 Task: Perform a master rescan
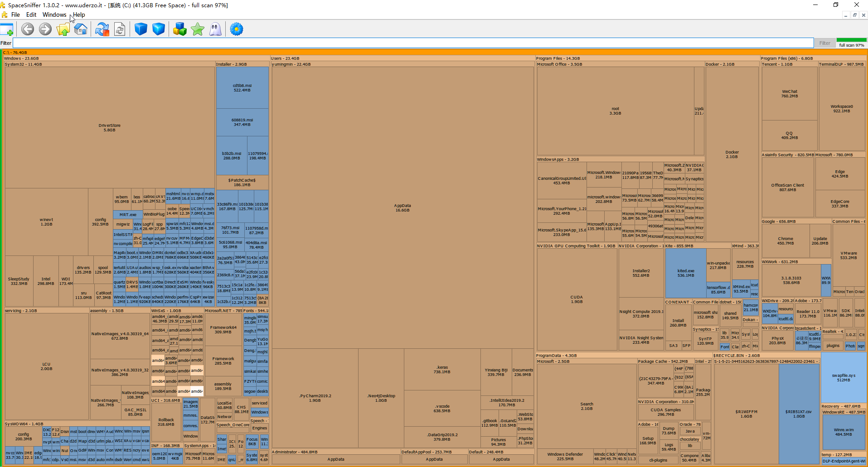102,29
